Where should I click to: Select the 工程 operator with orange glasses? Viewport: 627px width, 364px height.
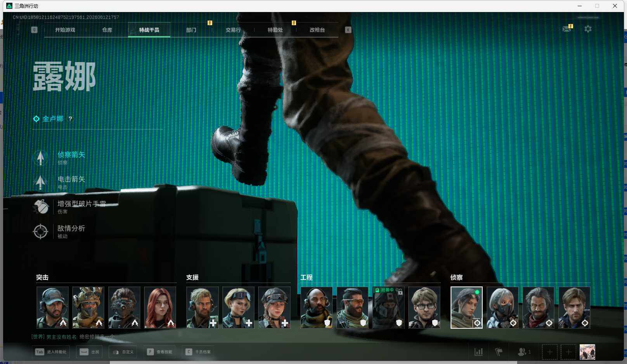click(352, 307)
